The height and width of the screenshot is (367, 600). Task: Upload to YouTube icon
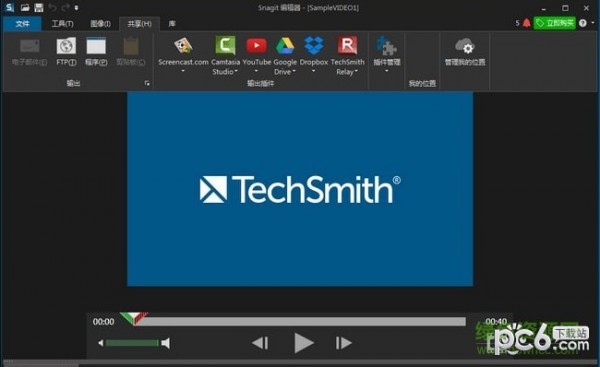tap(256, 46)
